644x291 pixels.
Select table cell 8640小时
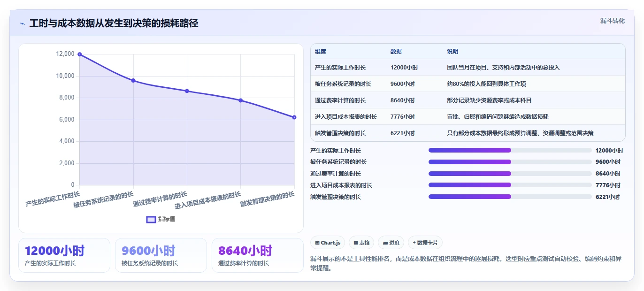[403, 100]
